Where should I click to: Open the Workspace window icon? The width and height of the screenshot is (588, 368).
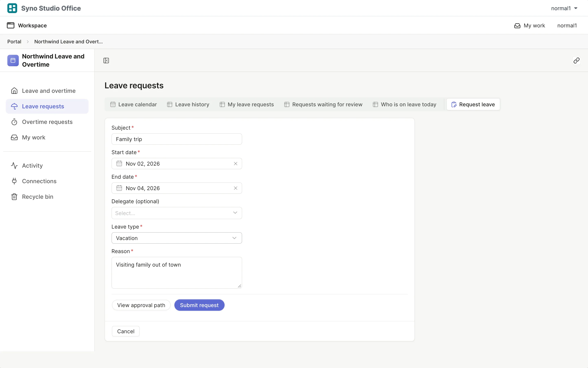[10, 25]
